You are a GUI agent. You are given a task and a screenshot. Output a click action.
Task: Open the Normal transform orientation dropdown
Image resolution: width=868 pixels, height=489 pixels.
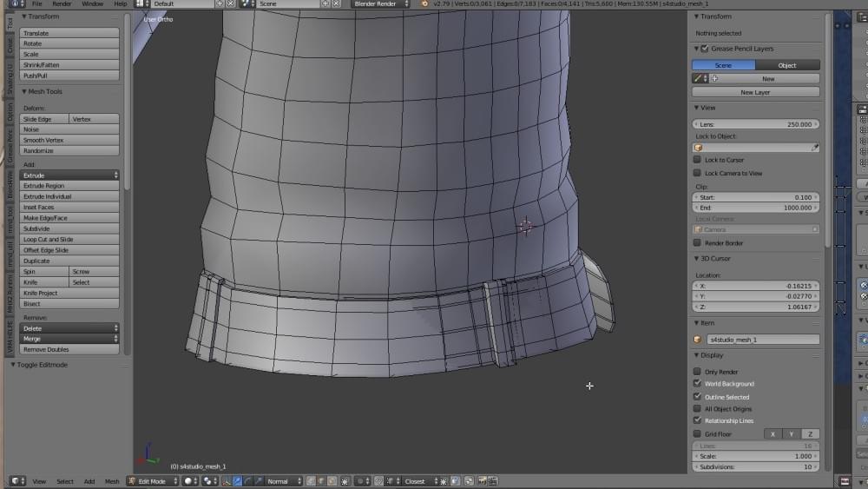[x=284, y=480]
